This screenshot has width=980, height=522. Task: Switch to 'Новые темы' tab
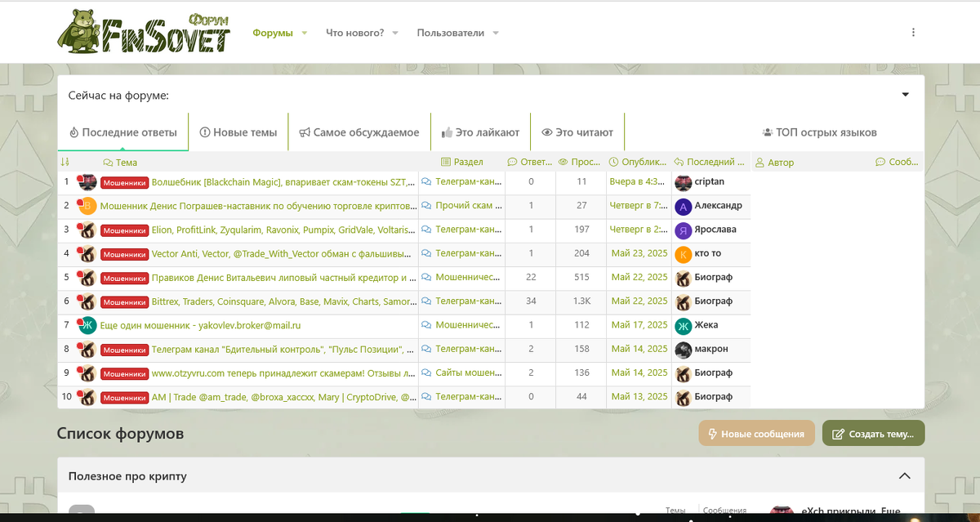pos(238,132)
